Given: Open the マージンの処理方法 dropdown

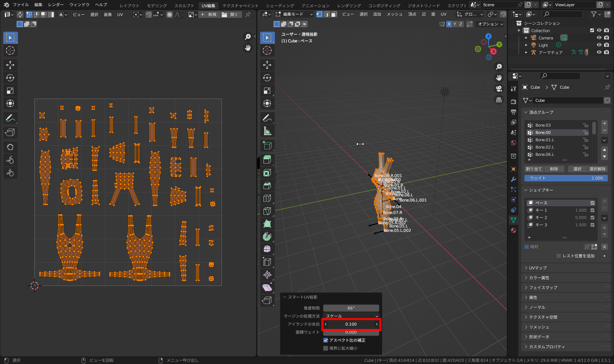Looking at the screenshot, I should click(x=351, y=316).
